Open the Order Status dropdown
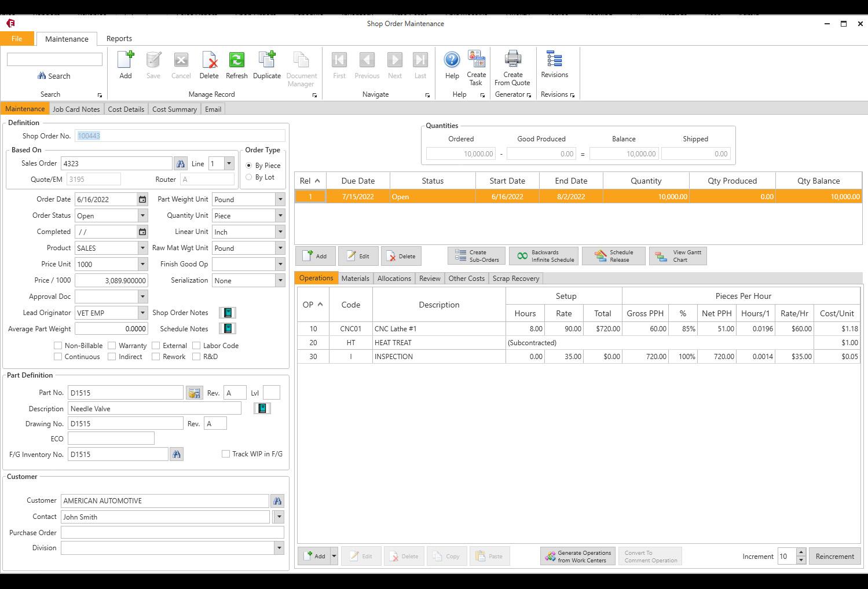Image resolution: width=868 pixels, height=589 pixels. (142, 215)
